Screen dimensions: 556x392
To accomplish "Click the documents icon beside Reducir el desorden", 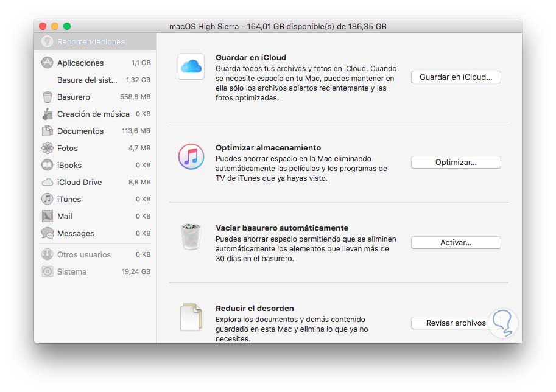I will click(191, 317).
